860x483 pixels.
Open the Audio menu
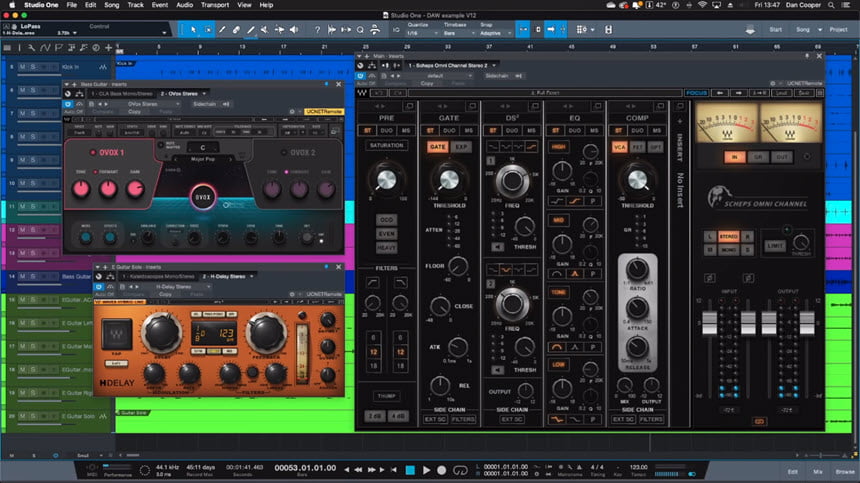pyautogui.click(x=184, y=5)
